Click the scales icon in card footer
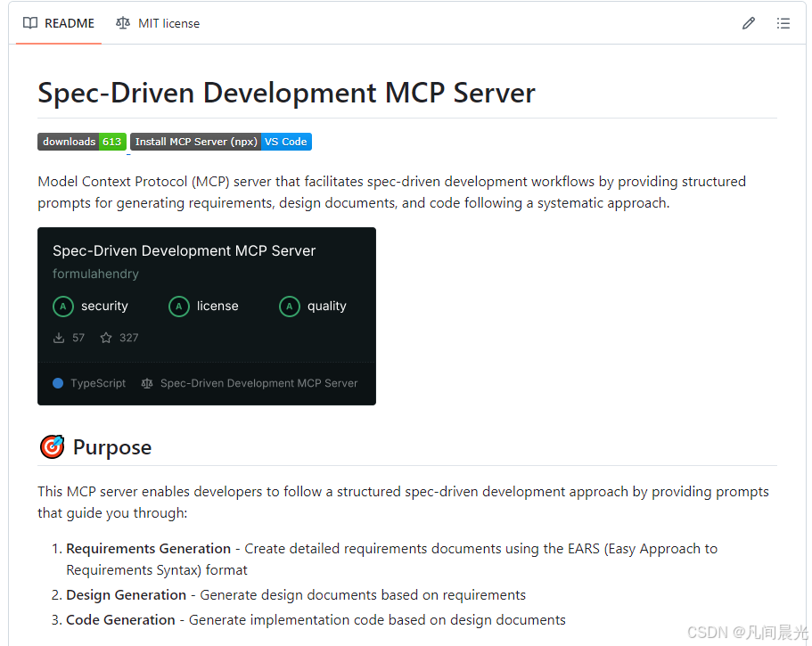Image resolution: width=812 pixels, height=646 pixels. [147, 383]
